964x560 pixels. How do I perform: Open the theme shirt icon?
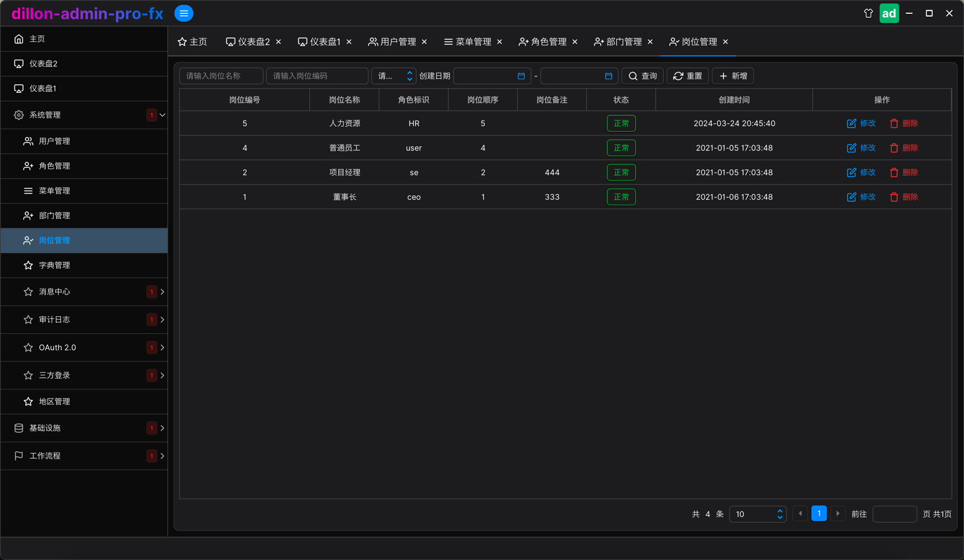tap(868, 13)
